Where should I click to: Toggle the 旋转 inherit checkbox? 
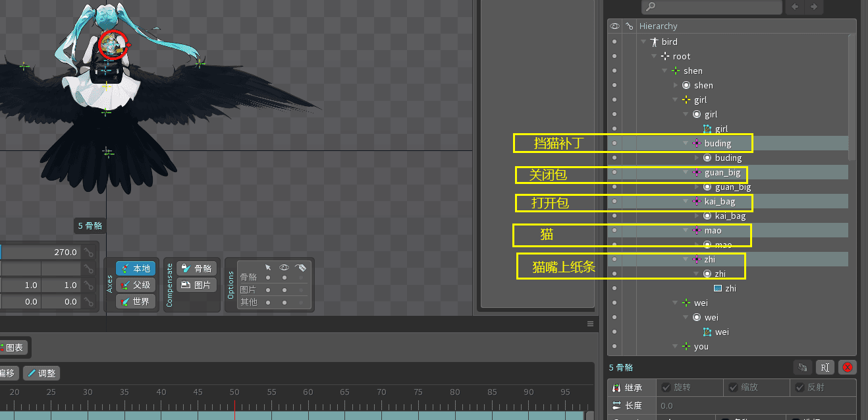pyautogui.click(x=666, y=388)
